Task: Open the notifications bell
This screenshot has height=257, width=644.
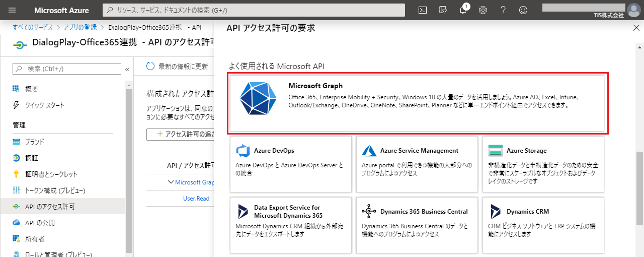Action: click(463, 10)
